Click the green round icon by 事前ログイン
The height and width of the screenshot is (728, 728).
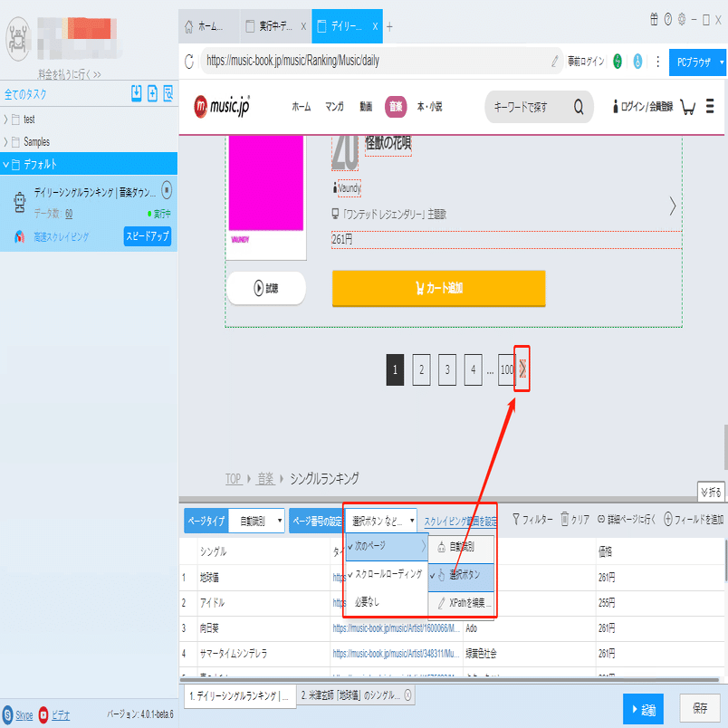tap(617, 62)
